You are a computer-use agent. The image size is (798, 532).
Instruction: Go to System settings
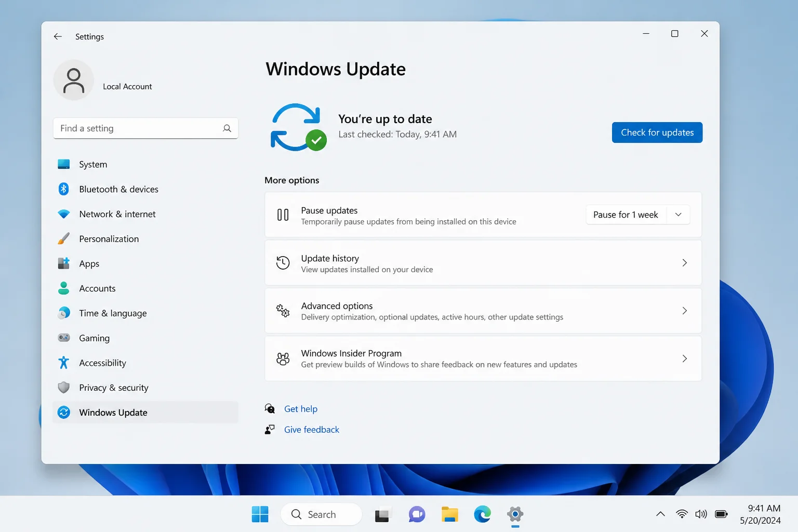point(145,164)
